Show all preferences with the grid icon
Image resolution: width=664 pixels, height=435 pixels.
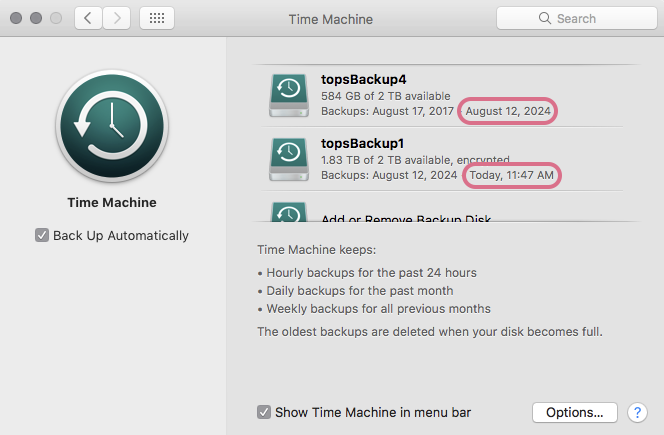[157, 18]
